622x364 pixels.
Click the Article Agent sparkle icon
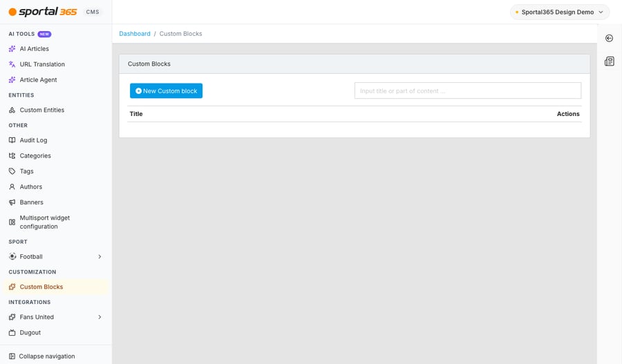click(x=12, y=79)
